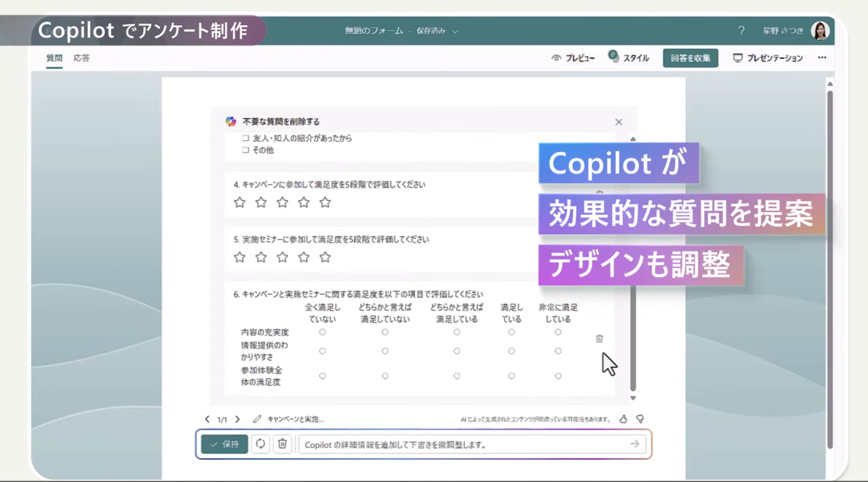868x482 pixels.
Task: Select fourth star on question 5
Action: click(x=304, y=257)
